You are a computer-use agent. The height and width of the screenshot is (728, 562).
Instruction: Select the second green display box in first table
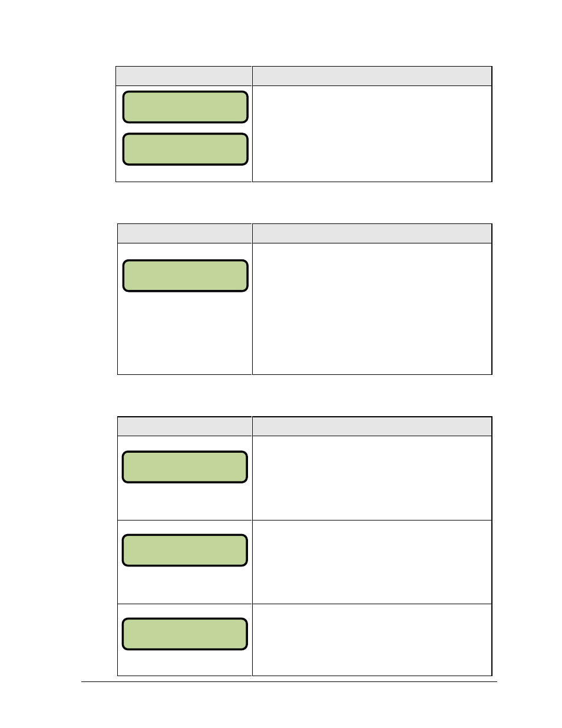[x=185, y=149]
